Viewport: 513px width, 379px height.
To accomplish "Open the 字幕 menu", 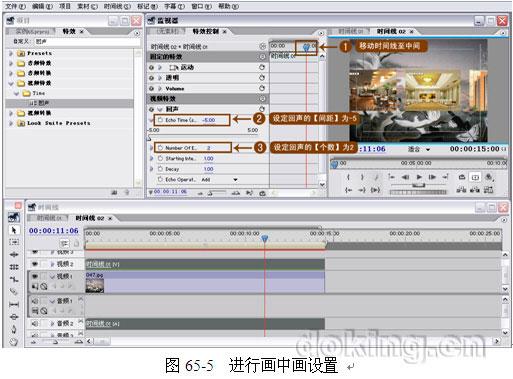I will point(174,6).
